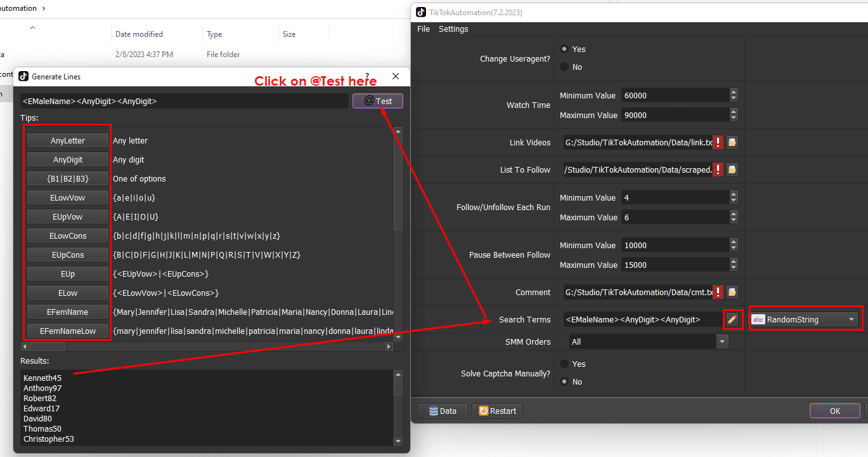Click the Restart button
Screen dimensions: 868x457
tap(496, 411)
